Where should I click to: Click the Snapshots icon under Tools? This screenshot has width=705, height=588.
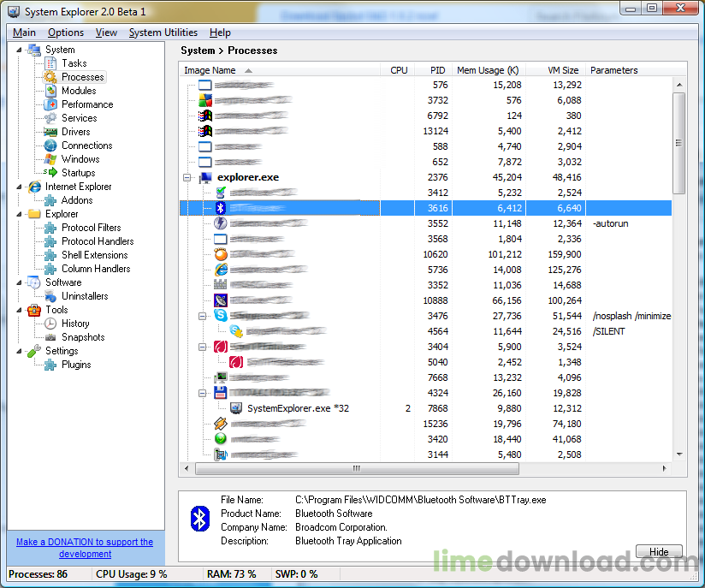(50, 337)
